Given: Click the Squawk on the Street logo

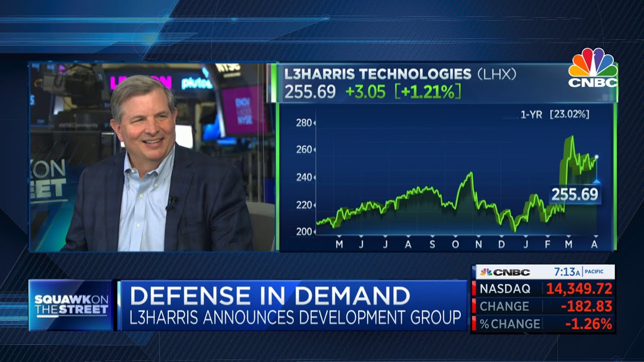Looking at the screenshot, I should pyautogui.click(x=71, y=305).
